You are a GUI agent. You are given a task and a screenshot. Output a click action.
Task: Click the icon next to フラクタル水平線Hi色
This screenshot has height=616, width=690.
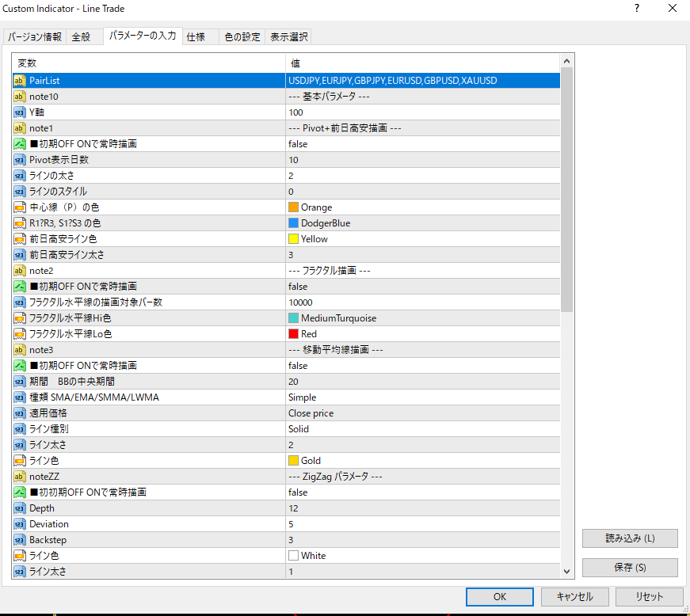pos(20,318)
